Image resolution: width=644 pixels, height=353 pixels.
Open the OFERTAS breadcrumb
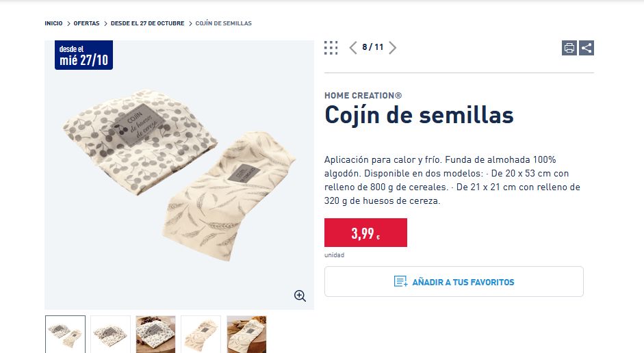tap(86, 23)
